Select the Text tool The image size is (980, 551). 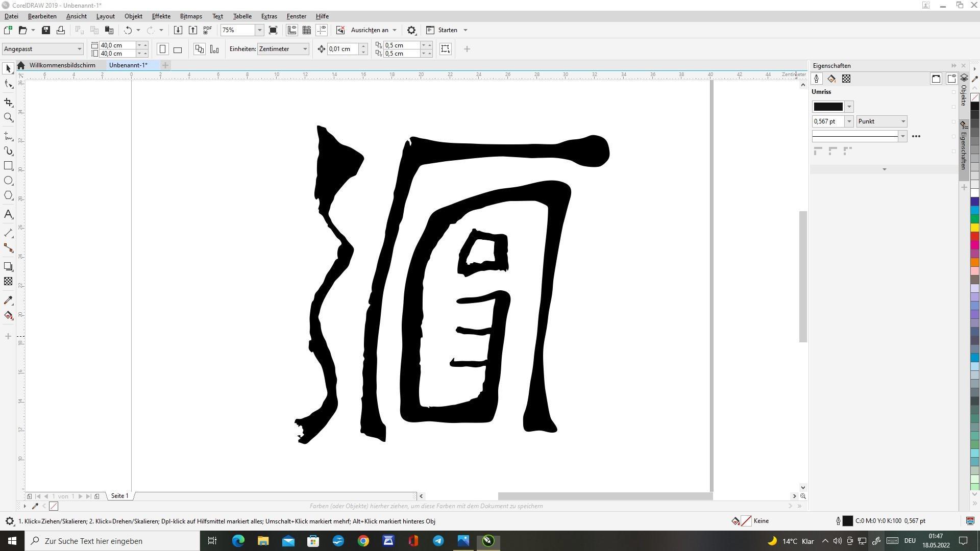[8, 214]
